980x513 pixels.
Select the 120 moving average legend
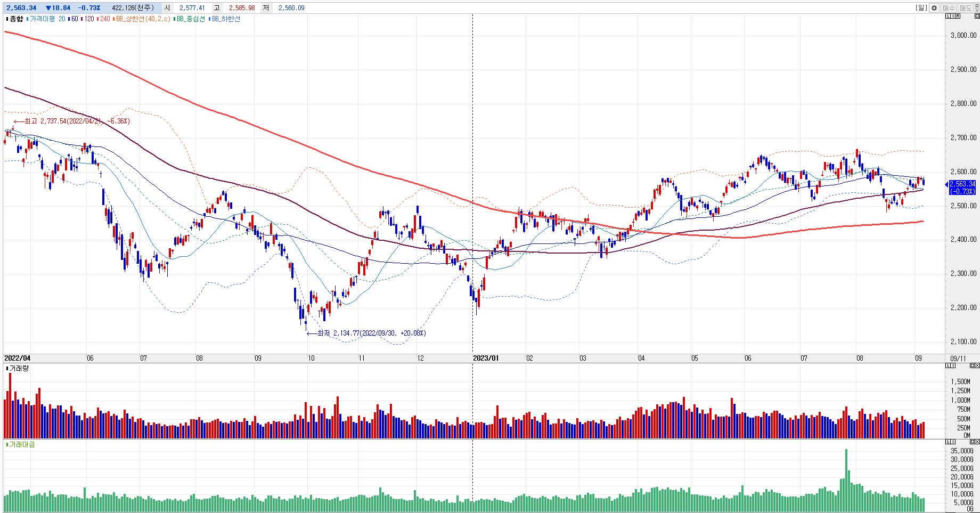click(89, 19)
